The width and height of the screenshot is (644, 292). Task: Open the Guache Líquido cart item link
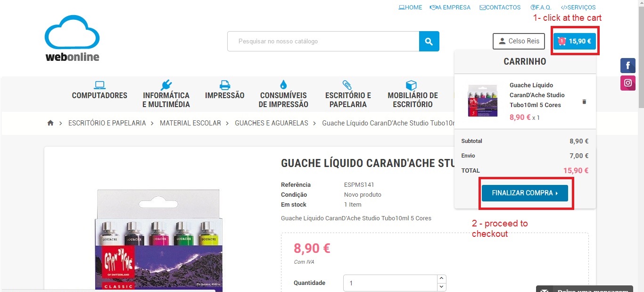[x=537, y=95]
